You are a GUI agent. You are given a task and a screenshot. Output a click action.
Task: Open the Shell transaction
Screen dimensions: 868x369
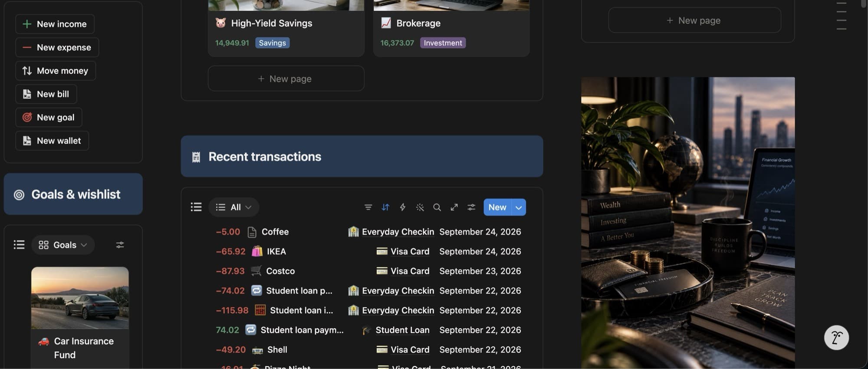277,349
